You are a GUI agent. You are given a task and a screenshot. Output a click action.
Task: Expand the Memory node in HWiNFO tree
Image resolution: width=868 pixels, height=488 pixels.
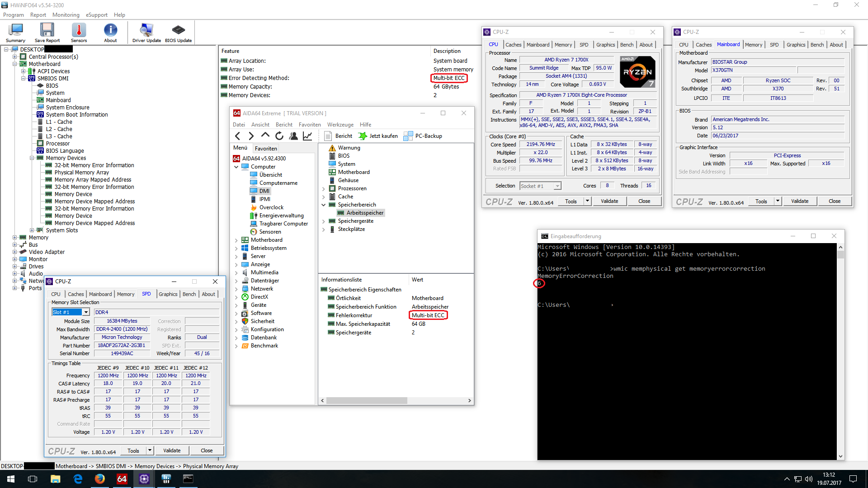pyautogui.click(x=15, y=238)
